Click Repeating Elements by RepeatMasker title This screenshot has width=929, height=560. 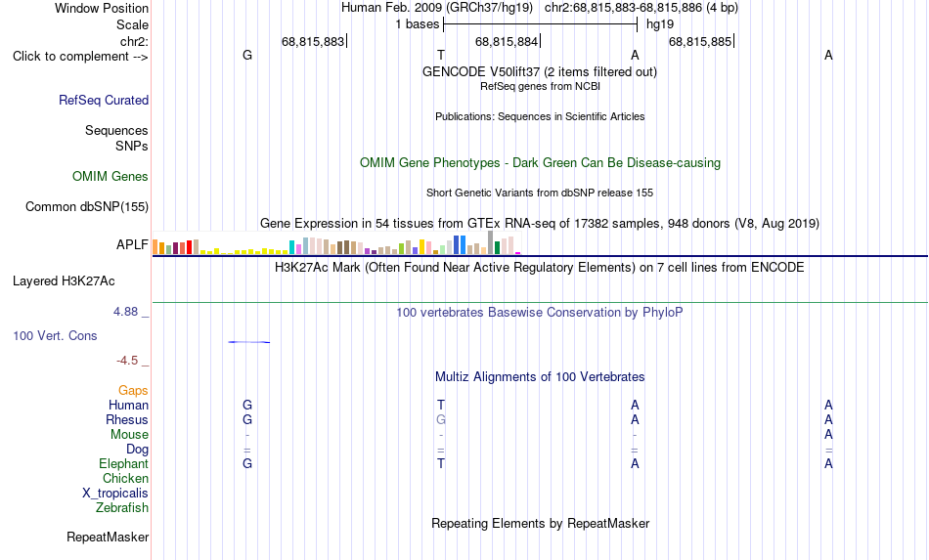(540, 523)
